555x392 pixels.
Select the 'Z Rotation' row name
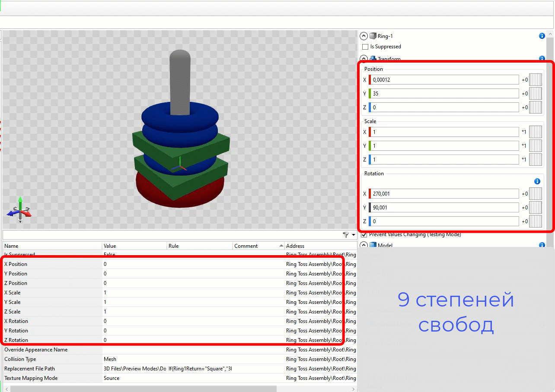click(16, 340)
